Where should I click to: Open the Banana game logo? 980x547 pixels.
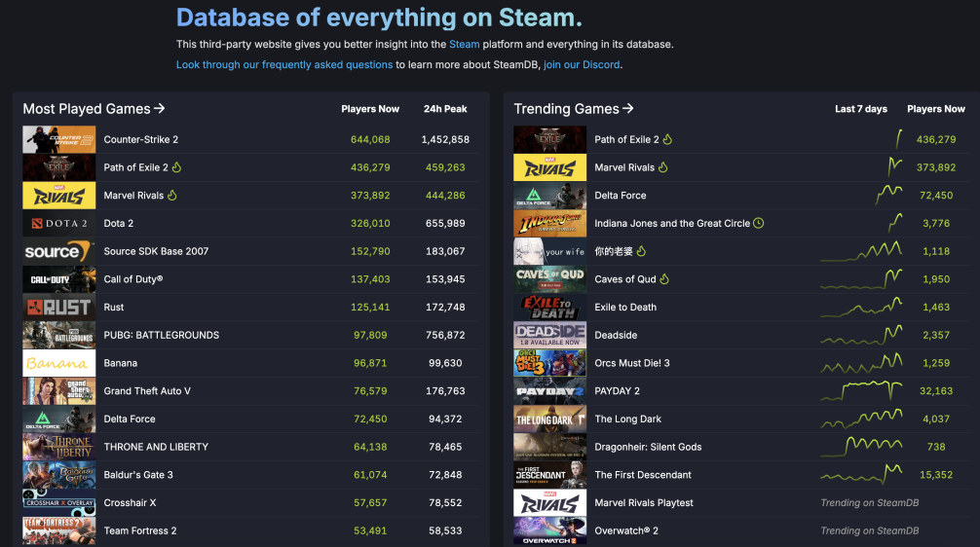click(59, 363)
